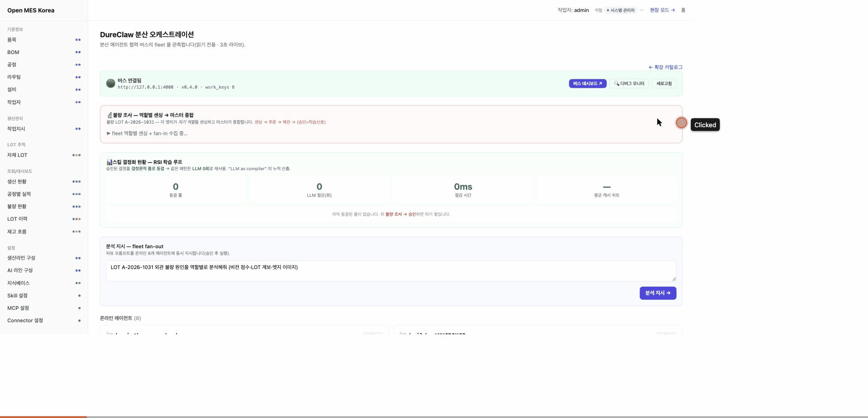Click the chevron next to the role selector
Image resolution: width=868 pixels, height=418 pixels.
(x=641, y=10)
